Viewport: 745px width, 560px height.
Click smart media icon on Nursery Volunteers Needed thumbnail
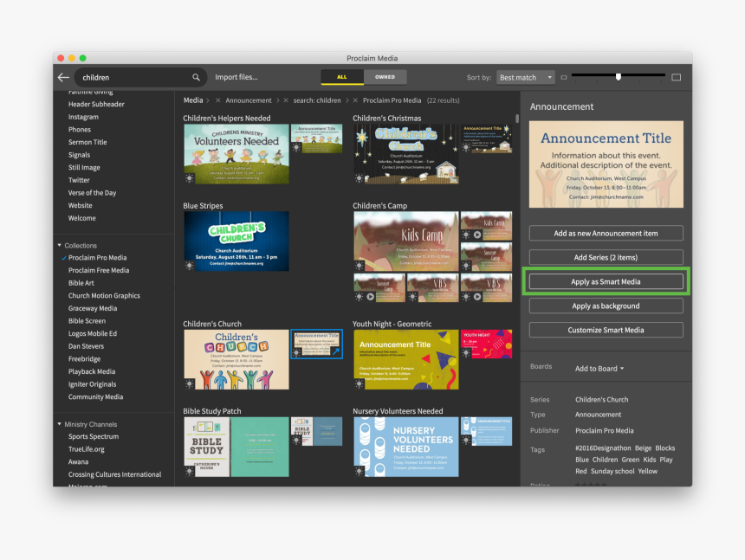tap(360, 471)
